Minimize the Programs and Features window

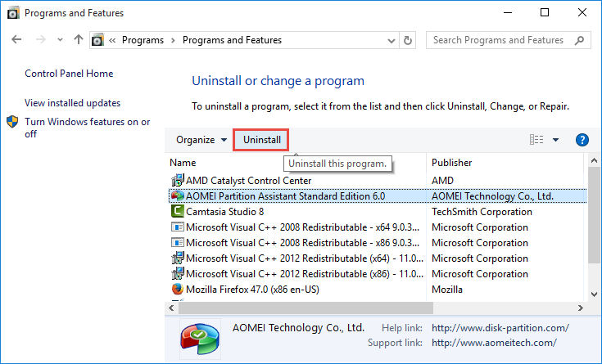(508, 12)
